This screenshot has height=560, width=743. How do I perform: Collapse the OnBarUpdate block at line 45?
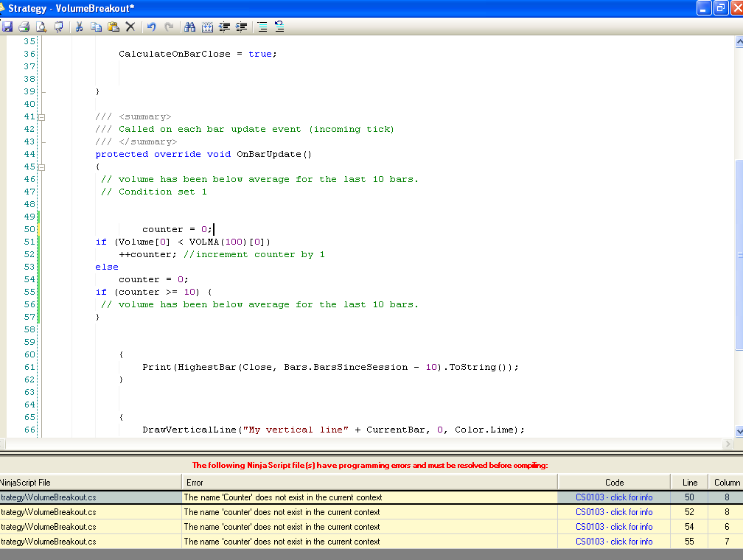click(x=42, y=167)
